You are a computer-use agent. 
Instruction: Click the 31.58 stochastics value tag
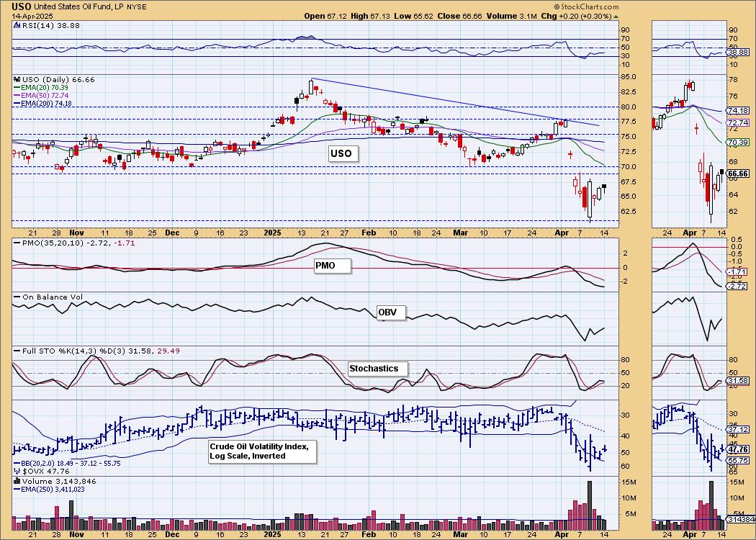click(x=739, y=380)
